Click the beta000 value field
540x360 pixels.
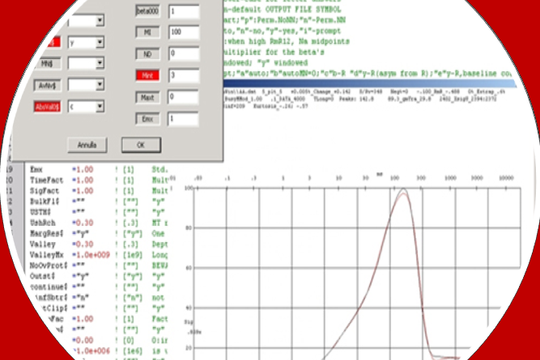tap(184, 11)
